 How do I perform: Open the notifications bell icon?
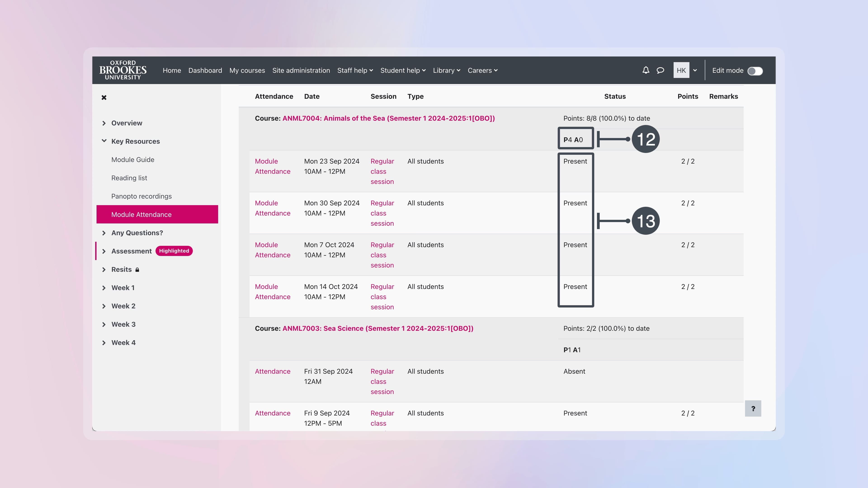click(x=646, y=70)
